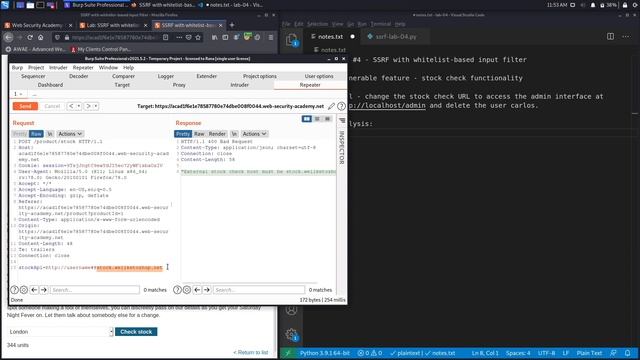Switch to the Target tab
640x360 pixels.
(122, 85)
